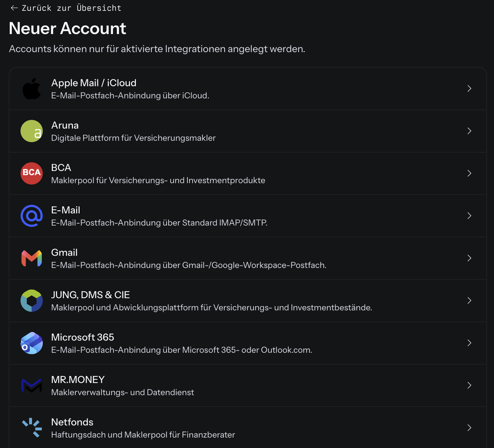Image resolution: width=494 pixels, height=448 pixels.
Task: Open chevron on the Netfonds row
Action: [x=469, y=427]
